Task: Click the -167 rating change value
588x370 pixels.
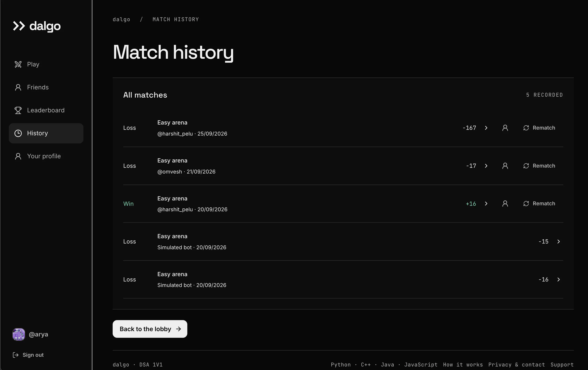Action: [469, 128]
